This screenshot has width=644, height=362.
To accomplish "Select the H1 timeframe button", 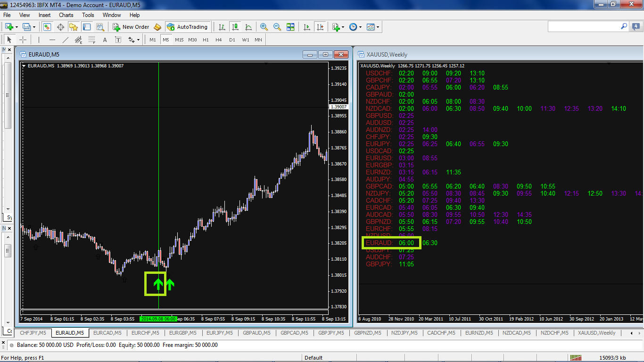I will coord(206,40).
